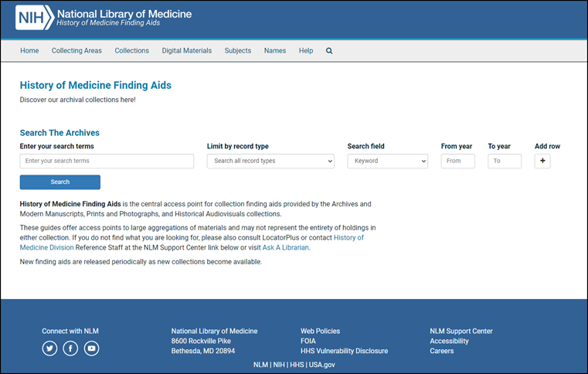
Task: Expand the Search all record types dropdown
Action: click(270, 161)
